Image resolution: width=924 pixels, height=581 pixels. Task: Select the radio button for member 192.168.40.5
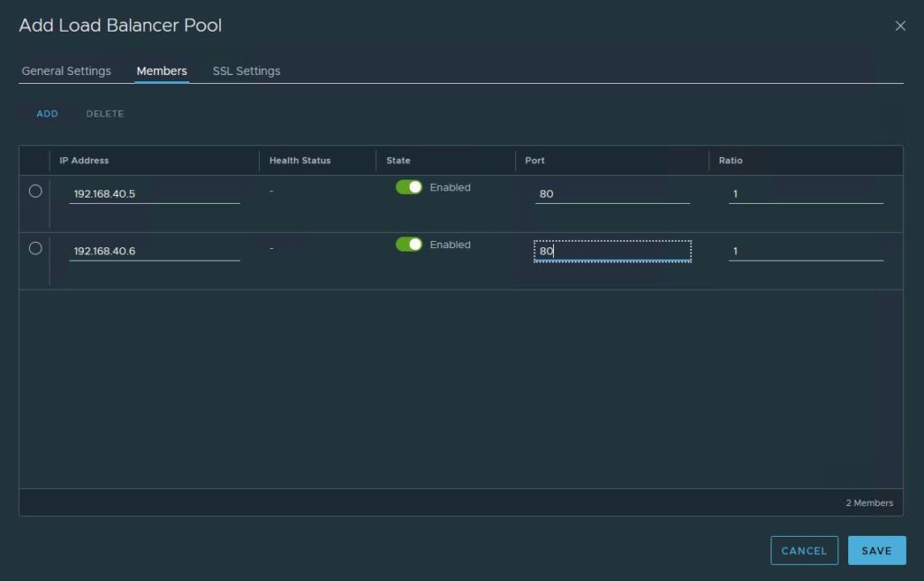tap(33, 189)
